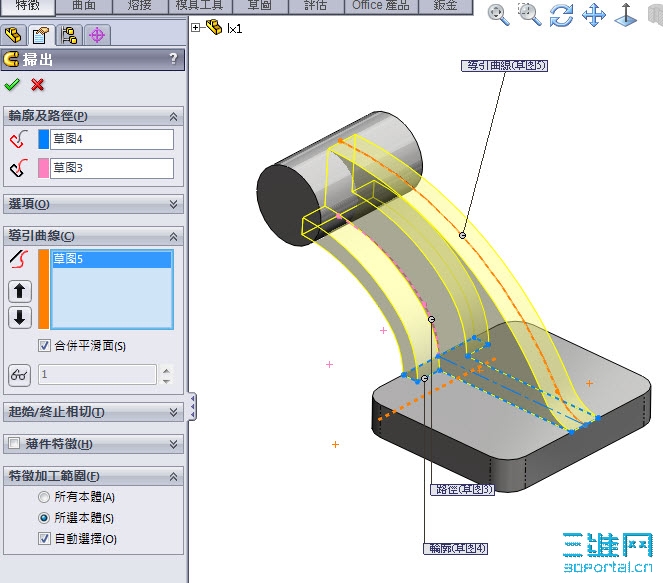Click the path selection icon beside 草图3
This screenshot has height=583, width=663.
point(19,168)
